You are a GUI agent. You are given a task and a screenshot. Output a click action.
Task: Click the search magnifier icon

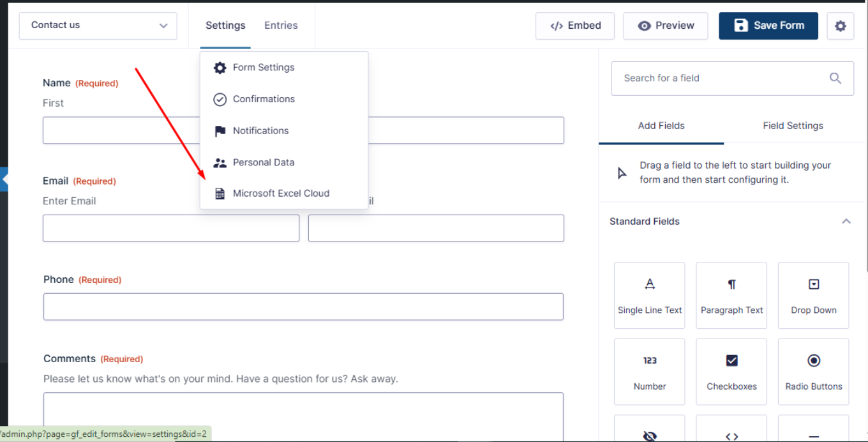[835, 78]
